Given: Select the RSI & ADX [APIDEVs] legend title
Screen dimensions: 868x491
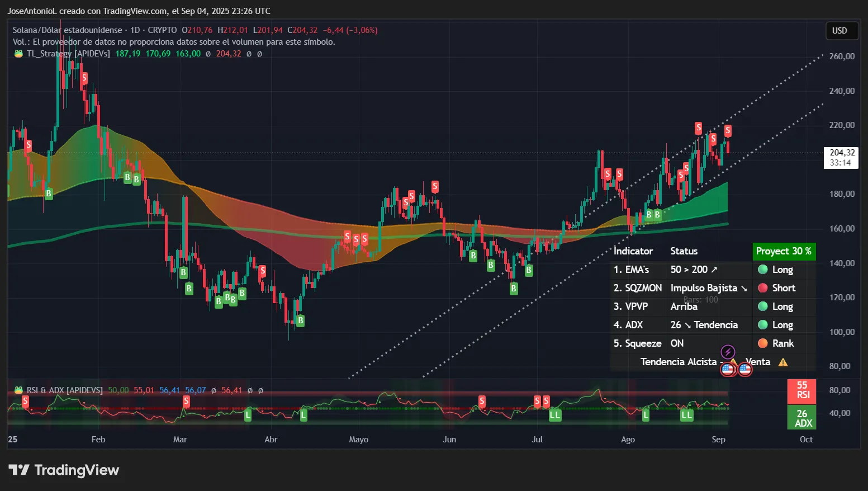Looking at the screenshot, I should tap(64, 390).
